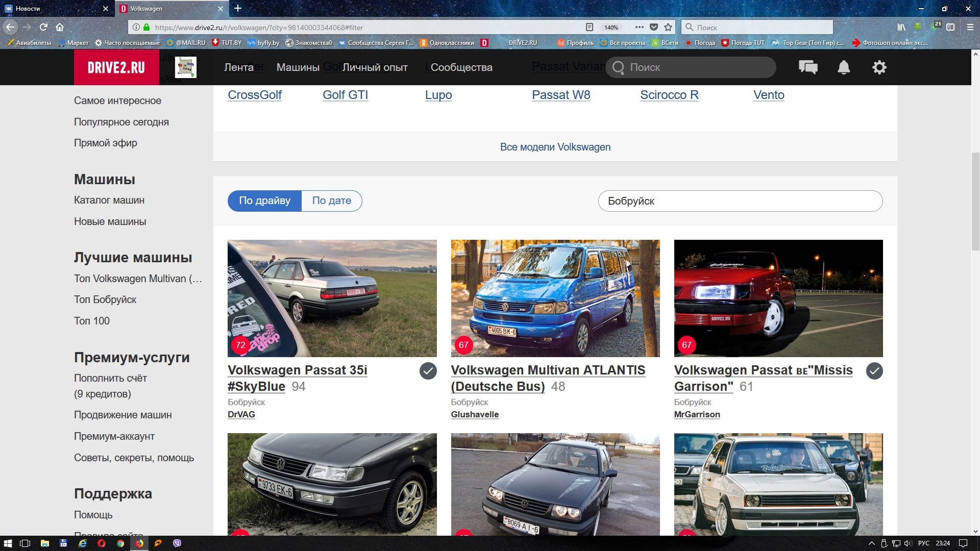Open 'Сообщества' in top navigation
Screen dimensions: 980x551
pyautogui.click(x=461, y=67)
